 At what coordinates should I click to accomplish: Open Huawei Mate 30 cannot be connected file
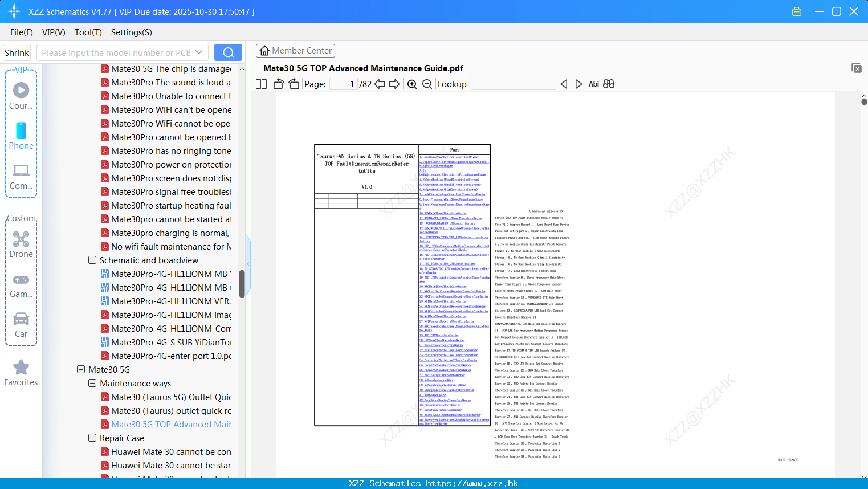click(x=166, y=452)
